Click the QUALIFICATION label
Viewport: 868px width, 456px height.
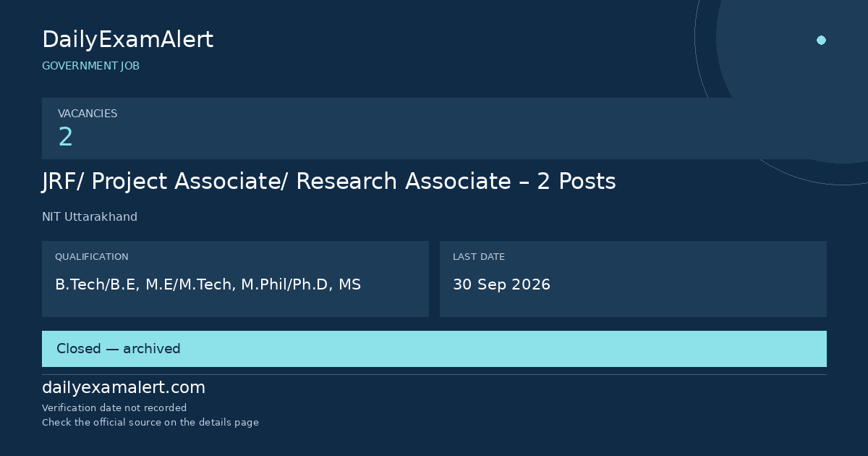[x=92, y=257]
